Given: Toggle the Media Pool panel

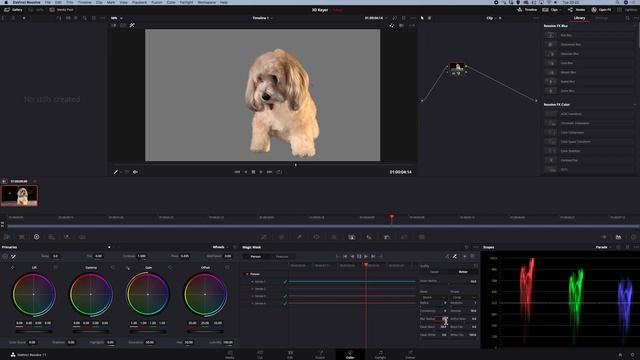Looking at the screenshot, I should point(61,10).
